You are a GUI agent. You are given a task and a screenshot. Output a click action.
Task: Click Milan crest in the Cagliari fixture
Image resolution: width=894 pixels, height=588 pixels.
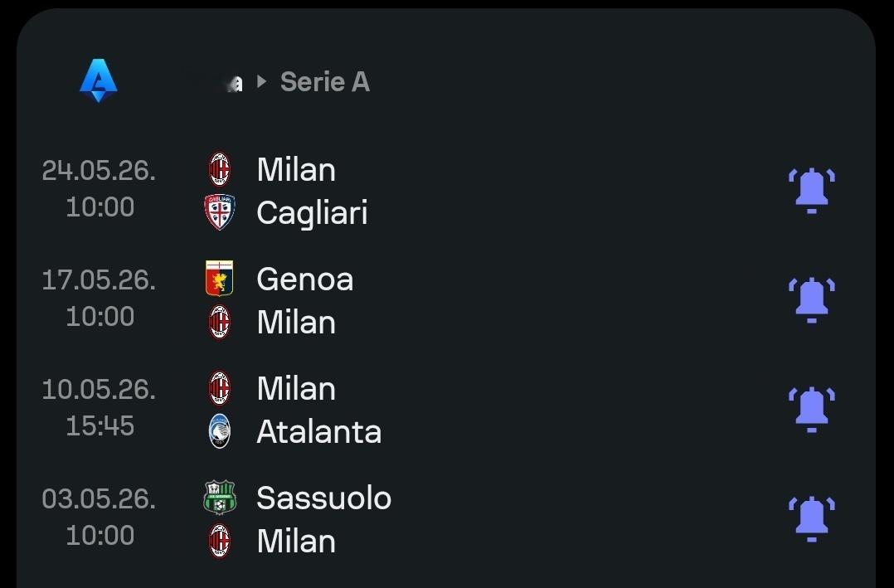(220, 169)
